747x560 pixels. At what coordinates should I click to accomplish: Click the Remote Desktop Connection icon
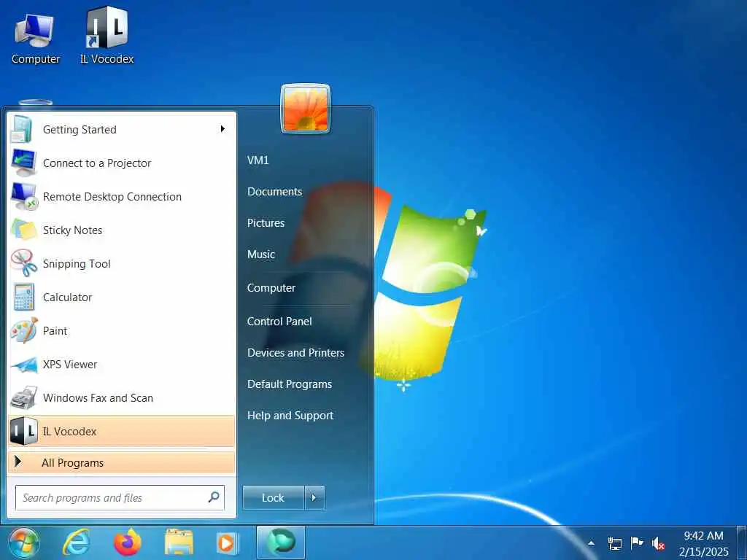coord(24,196)
